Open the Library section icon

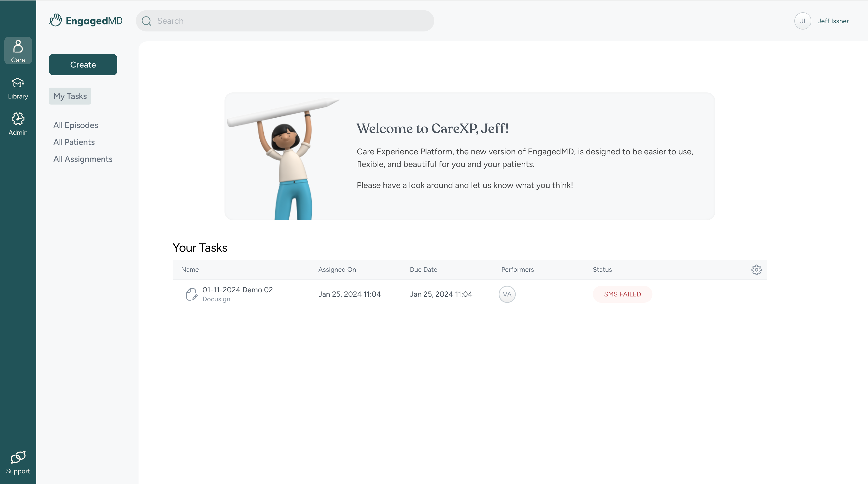click(x=18, y=83)
